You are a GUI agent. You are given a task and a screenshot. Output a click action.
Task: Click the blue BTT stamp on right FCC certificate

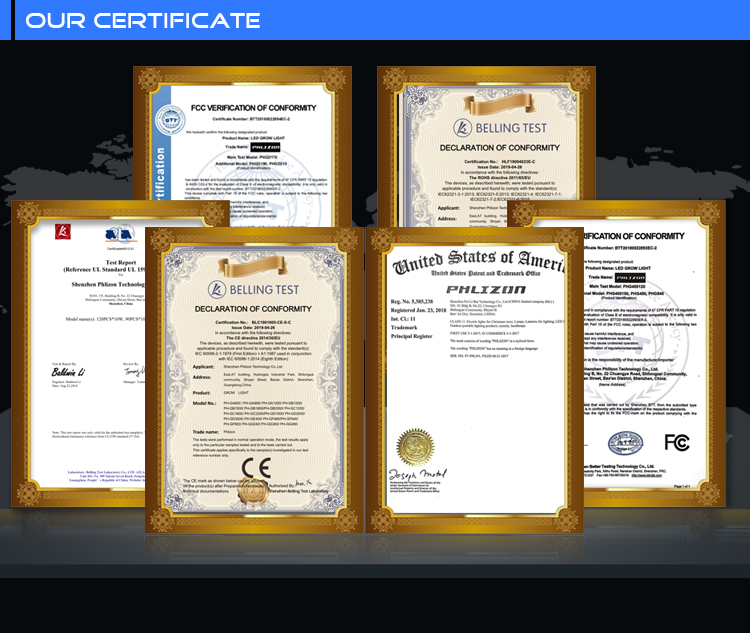click(625, 443)
